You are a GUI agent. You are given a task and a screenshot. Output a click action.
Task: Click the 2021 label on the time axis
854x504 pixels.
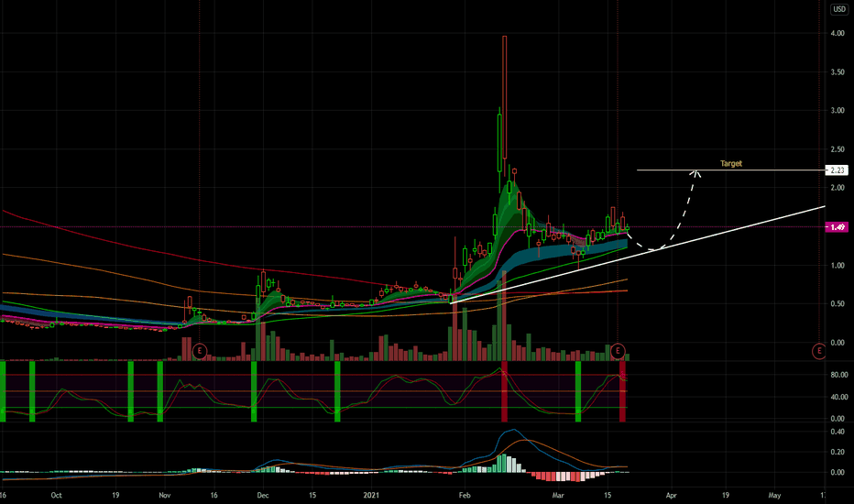click(371, 495)
